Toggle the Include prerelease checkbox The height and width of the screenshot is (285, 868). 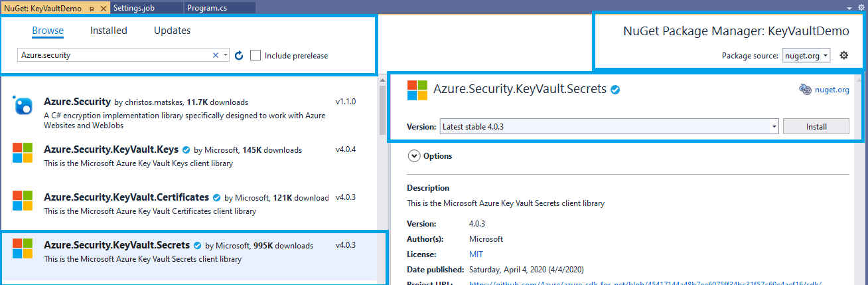[x=255, y=56]
